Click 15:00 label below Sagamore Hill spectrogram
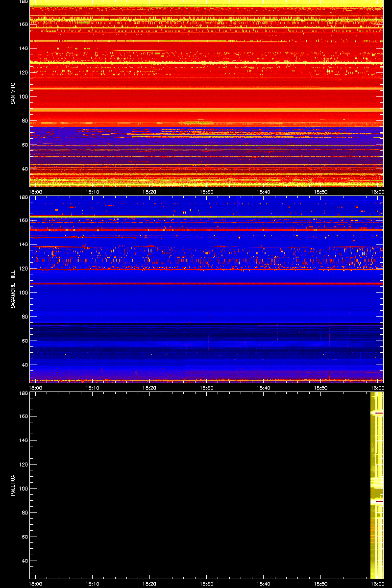 point(36,388)
